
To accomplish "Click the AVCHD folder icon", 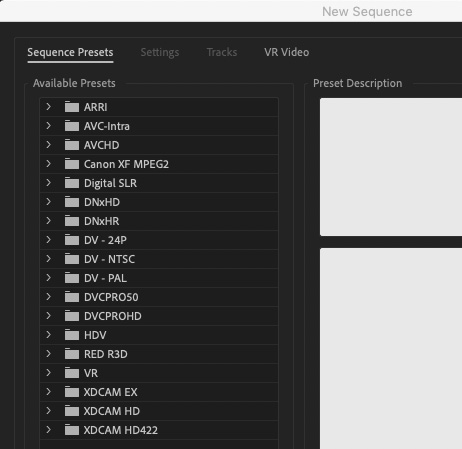I will click(72, 145).
